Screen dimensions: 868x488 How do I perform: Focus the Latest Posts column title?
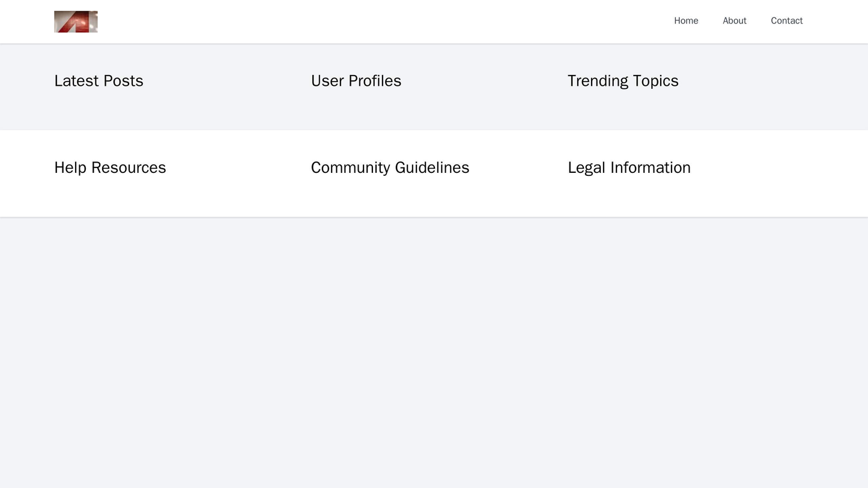click(x=99, y=80)
